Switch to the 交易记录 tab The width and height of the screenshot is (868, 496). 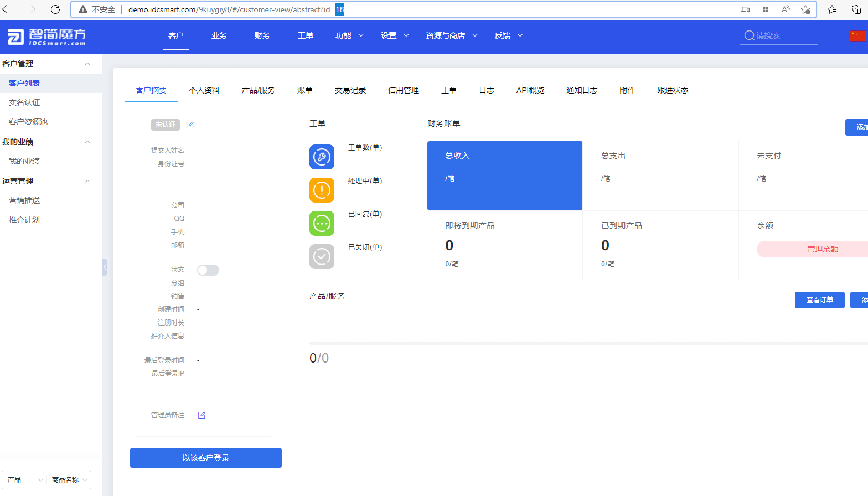350,90
